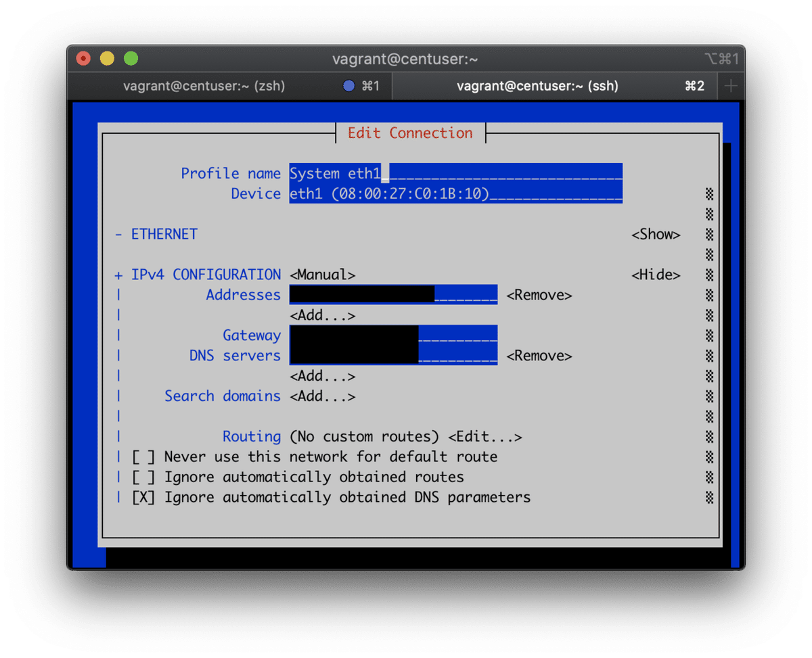Remove the DNS server entry
This screenshot has width=812, height=658.
pos(539,356)
